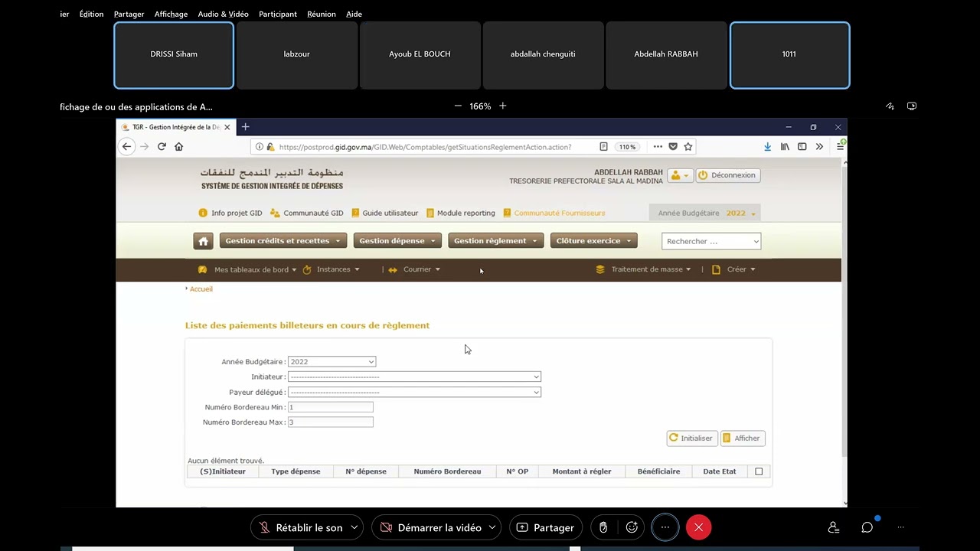
Task: Open the Réunion menu
Action: coord(322,14)
